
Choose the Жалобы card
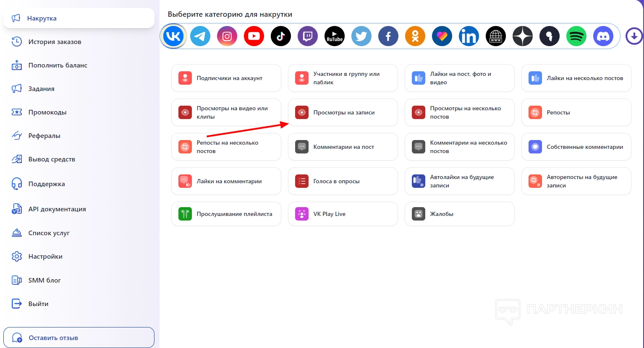click(x=460, y=214)
